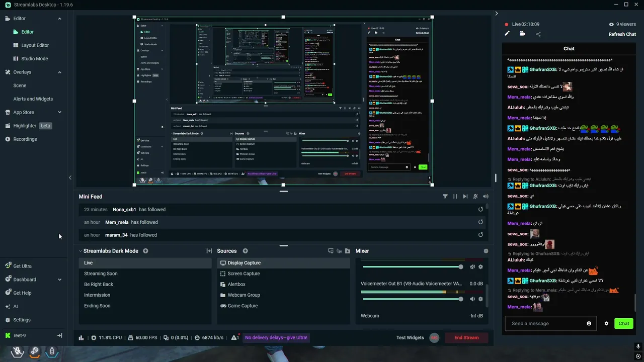Replay the Nona_sxb1 follow alert
Screen dimensions: 644x362
(480, 210)
